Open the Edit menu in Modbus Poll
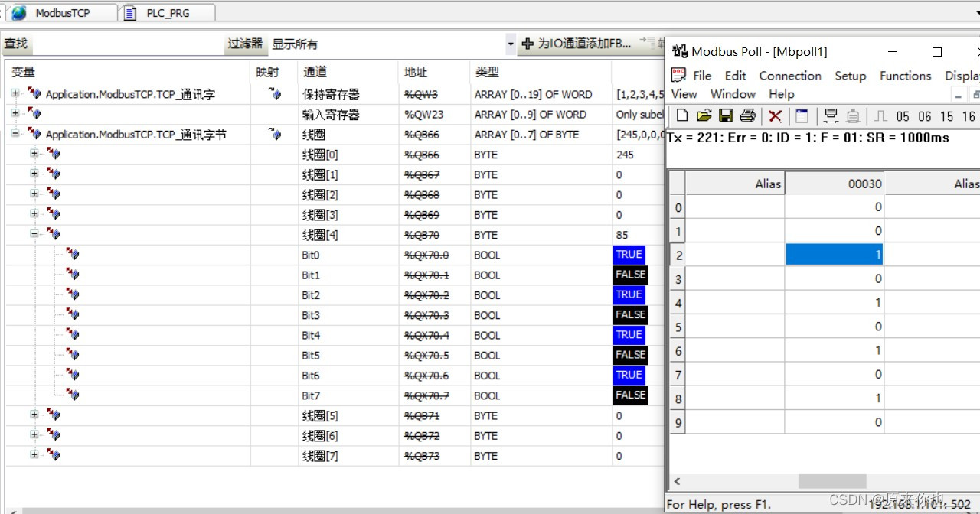 click(735, 76)
